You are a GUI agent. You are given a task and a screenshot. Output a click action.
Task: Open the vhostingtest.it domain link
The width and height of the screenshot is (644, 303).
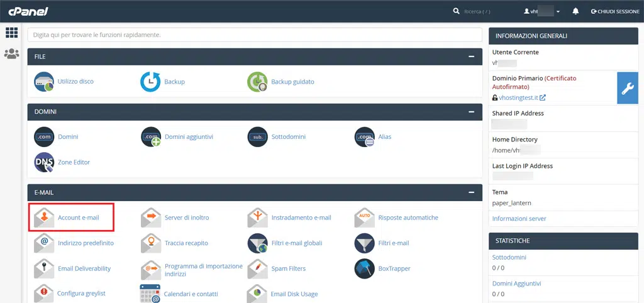coord(518,98)
